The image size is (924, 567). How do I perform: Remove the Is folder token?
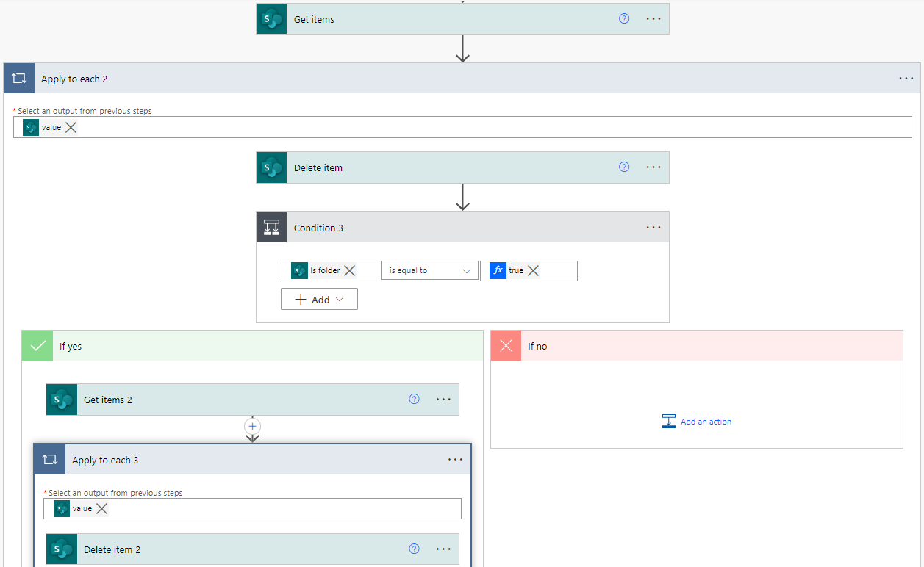350,270
